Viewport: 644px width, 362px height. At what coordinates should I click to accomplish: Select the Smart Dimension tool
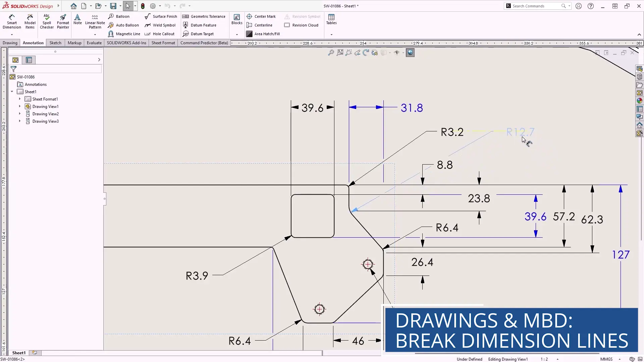[x=12, y=21]
